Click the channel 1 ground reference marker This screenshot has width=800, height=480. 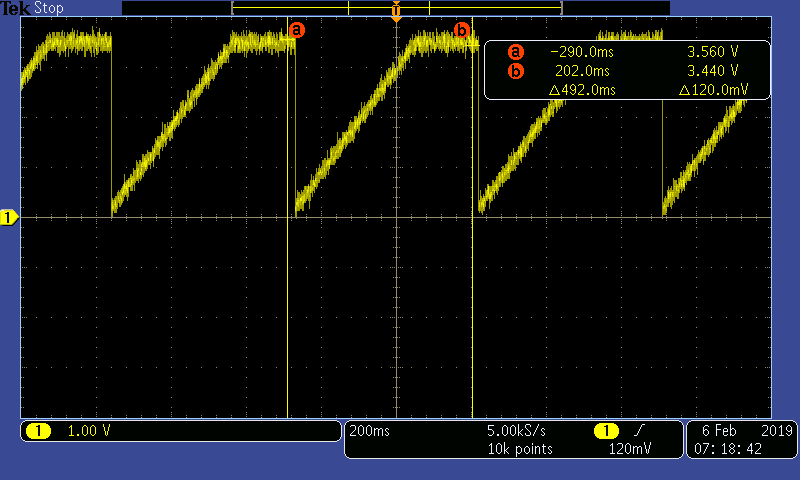click(x=9, y=217)
